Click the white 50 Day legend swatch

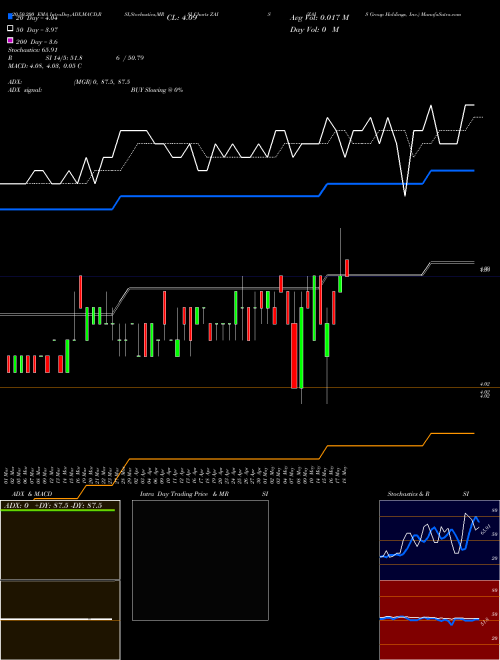(x=10, y=29)
